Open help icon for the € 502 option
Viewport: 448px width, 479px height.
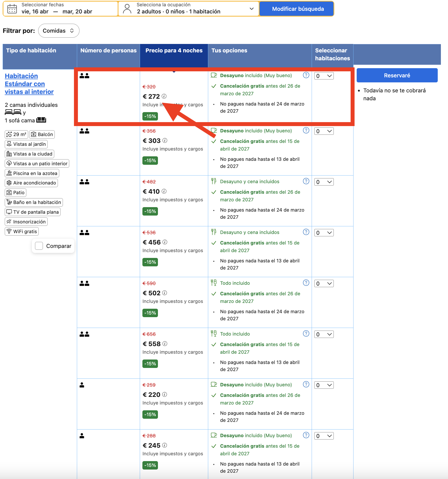click(x=306, y=283)
